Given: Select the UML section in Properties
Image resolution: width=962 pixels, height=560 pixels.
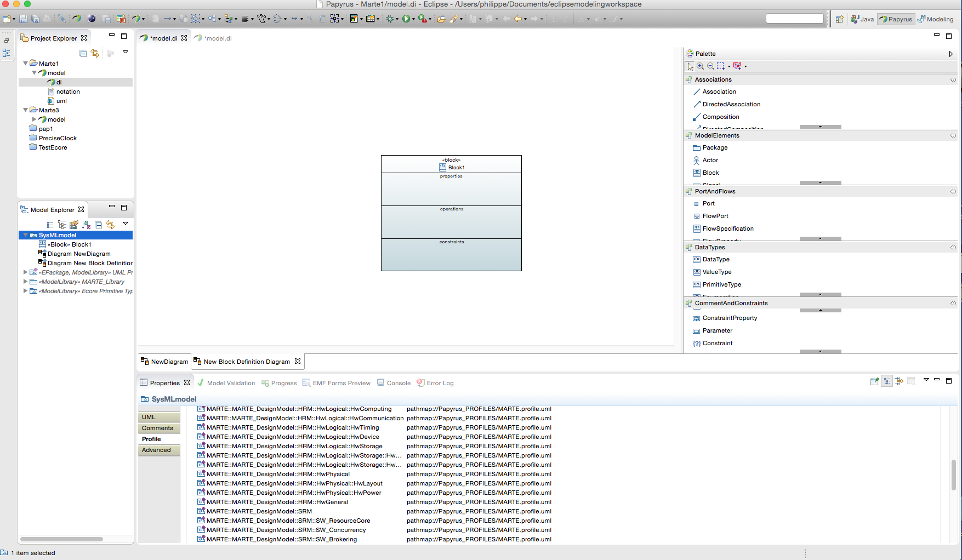Looking at the screenshot, I should point(159,417).
